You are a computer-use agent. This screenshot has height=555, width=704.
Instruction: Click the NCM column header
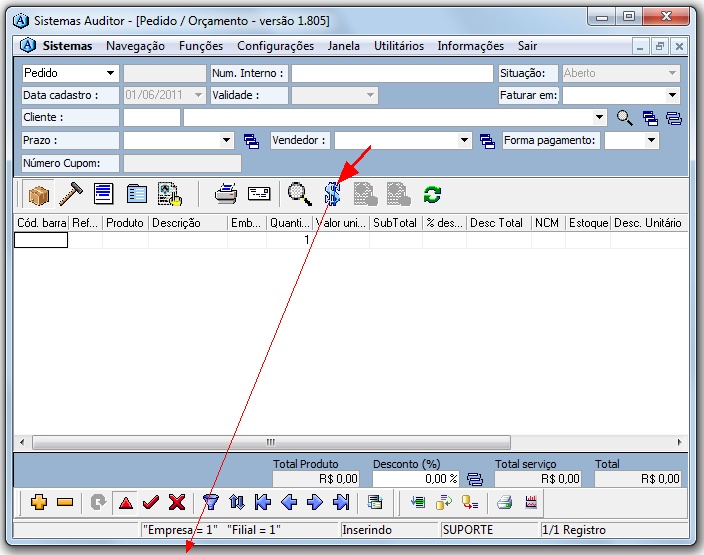(548, 223)
